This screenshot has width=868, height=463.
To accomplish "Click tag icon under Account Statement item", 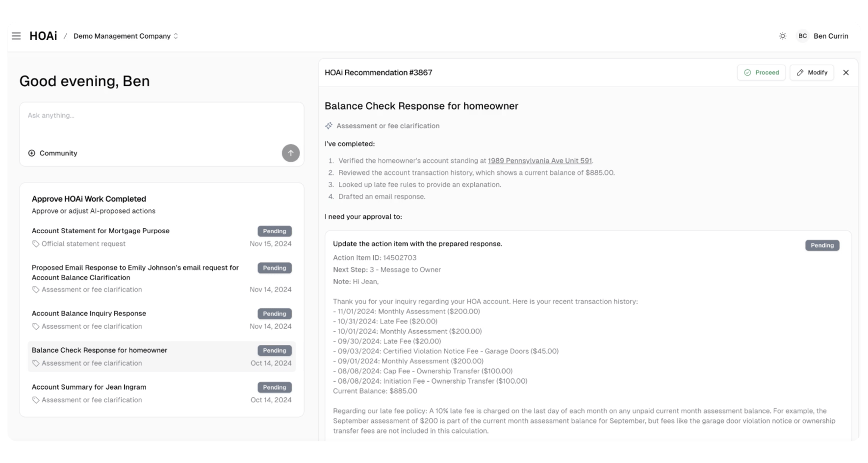I will click(x=36, y=244).
